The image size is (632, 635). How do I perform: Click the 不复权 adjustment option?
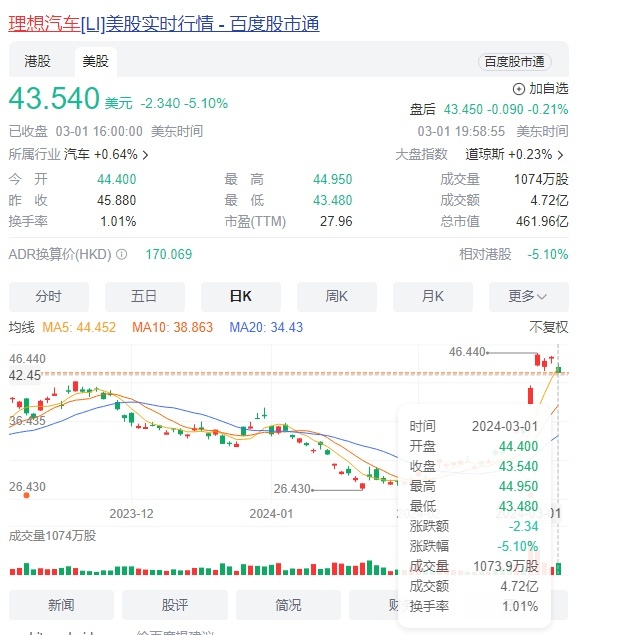click(549, 327)
